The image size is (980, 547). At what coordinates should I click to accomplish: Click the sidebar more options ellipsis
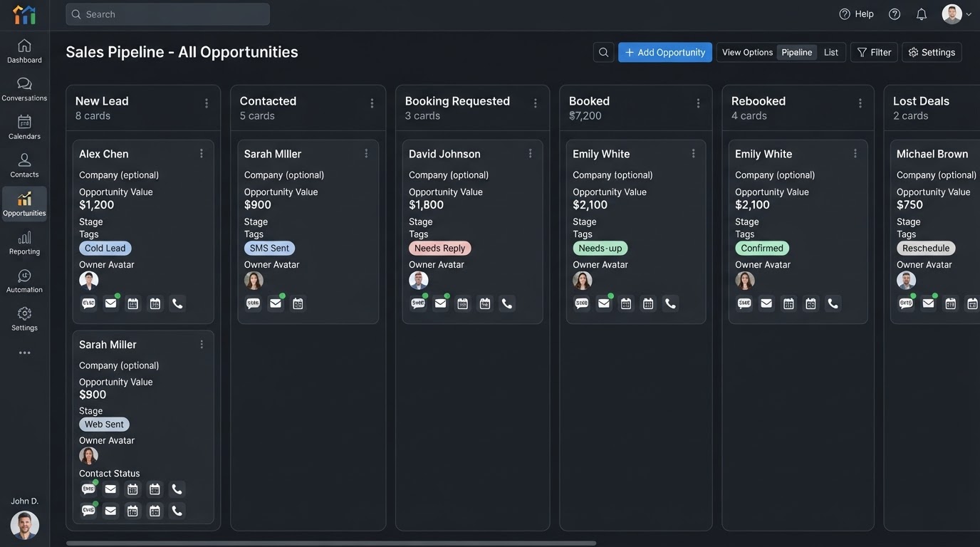click(24, 353)
